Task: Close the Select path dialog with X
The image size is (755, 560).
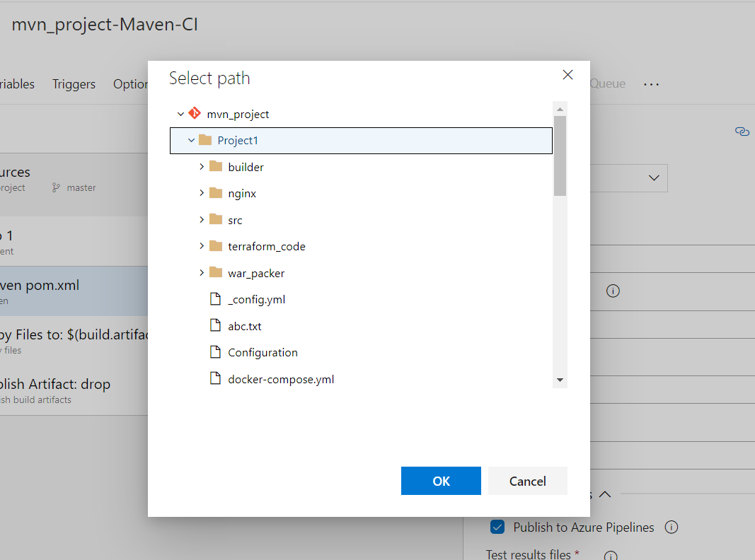Action: [x=567, y=74]
